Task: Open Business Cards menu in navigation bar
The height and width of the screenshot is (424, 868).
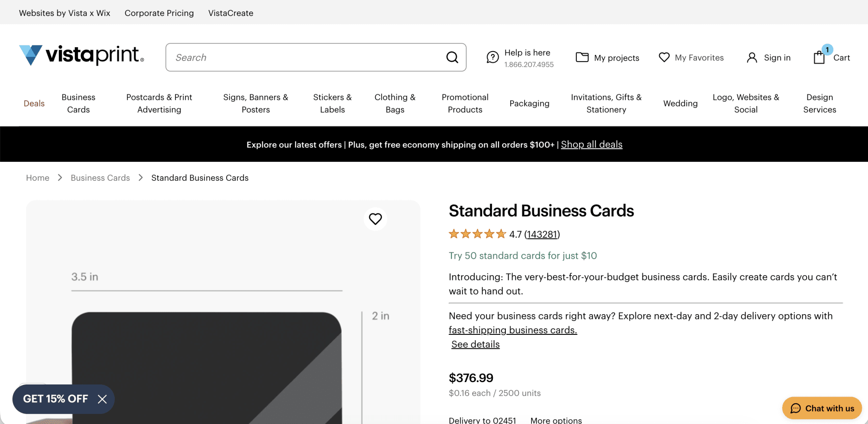Action: pyautogui.click(x=79, y=104)
